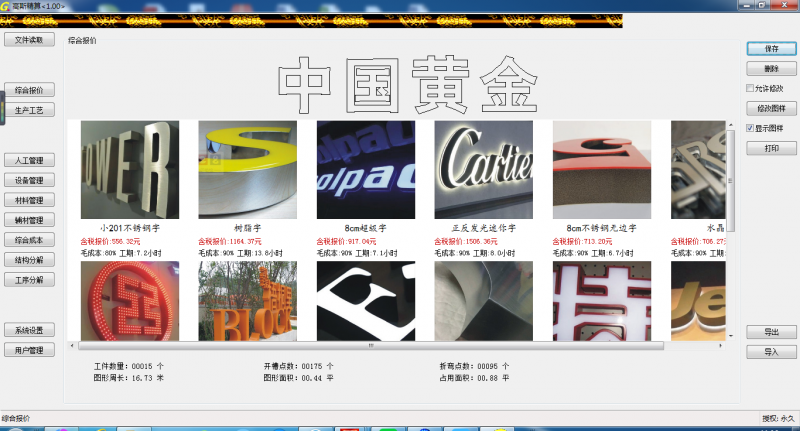Open the 综合报价 section
The width and height of the screenshot is (800, 431).
pos(29,90)
